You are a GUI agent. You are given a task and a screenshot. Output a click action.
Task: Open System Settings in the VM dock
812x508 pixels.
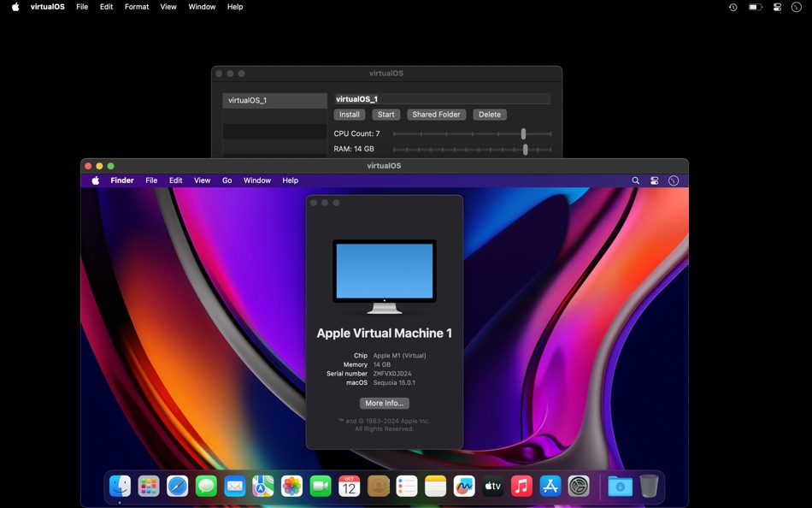coord(579,487)
